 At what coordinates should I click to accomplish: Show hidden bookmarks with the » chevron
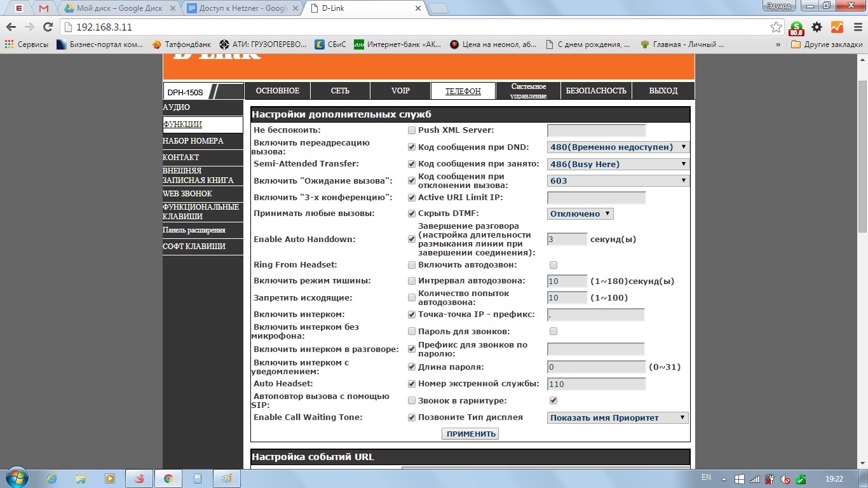pos(778,44)
